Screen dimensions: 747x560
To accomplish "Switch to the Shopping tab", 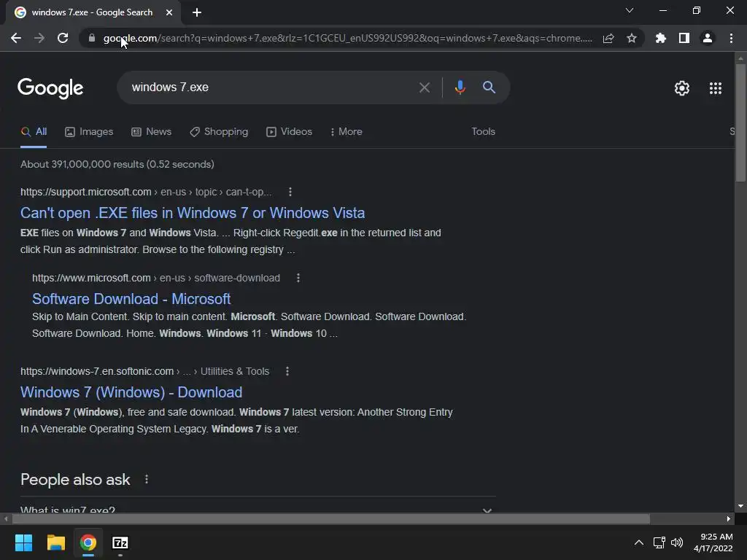I will tap(219, 132).
